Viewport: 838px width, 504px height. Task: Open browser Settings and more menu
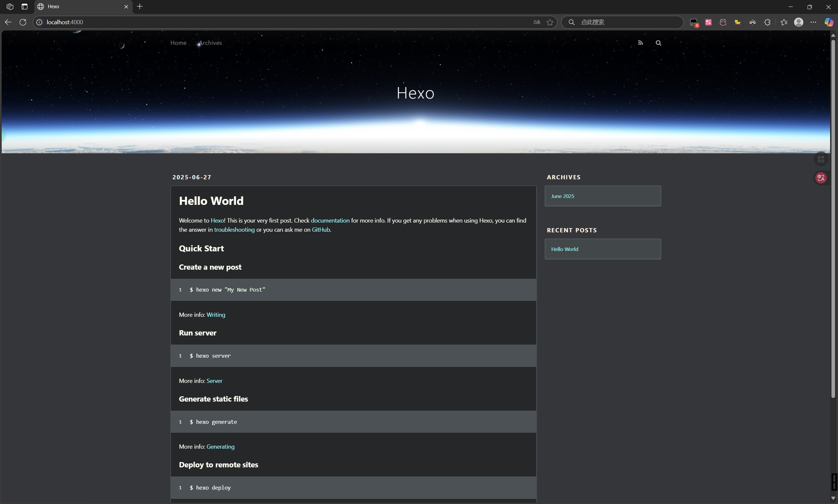pos(813,22)
